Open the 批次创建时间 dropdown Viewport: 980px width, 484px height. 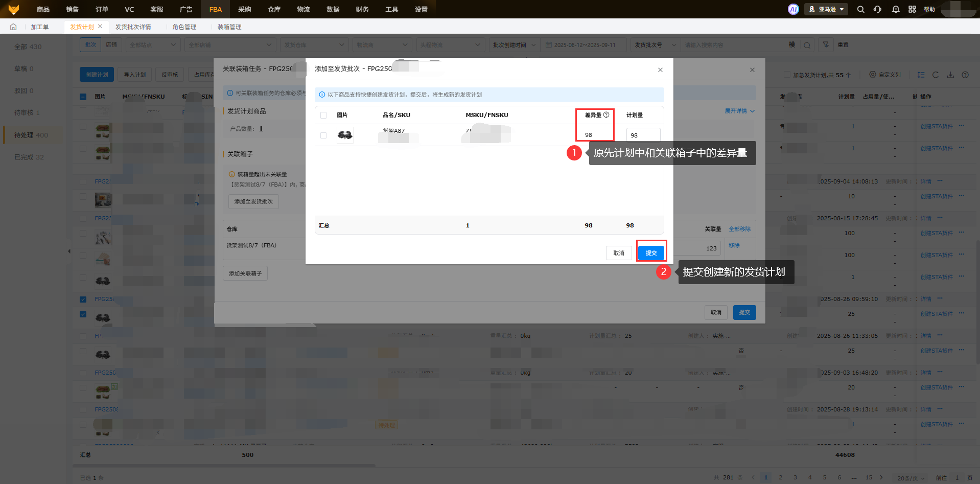[x=514, y=45]
